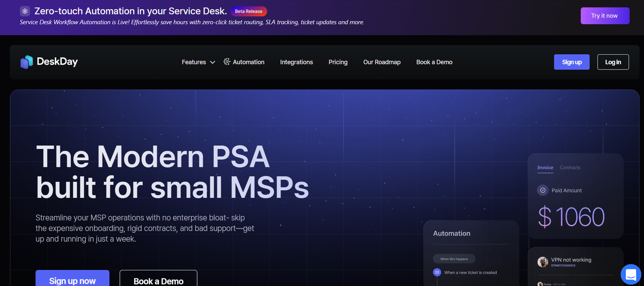Go to the Pricing page
This screenshot has width=644, height=286.
338,62
